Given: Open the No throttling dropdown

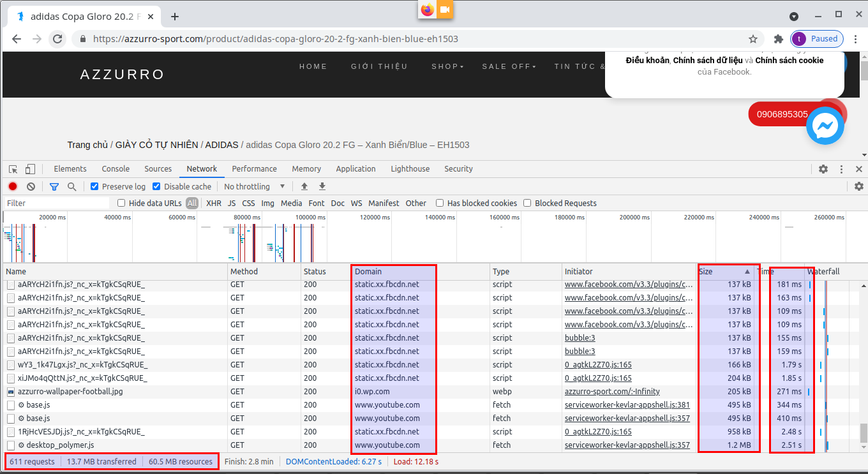Looking at the screenshot, I should coord(255,186).
